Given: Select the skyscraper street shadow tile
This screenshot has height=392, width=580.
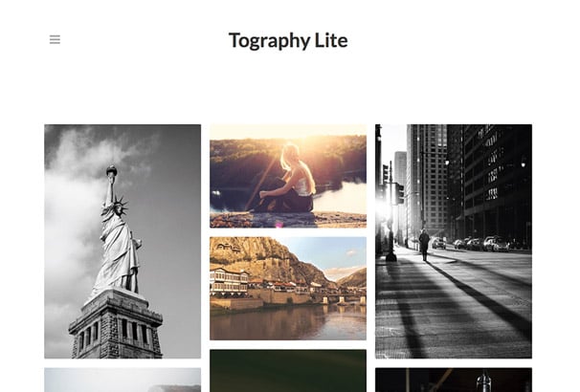Looking at the screenshot, I should coord(454,241).
